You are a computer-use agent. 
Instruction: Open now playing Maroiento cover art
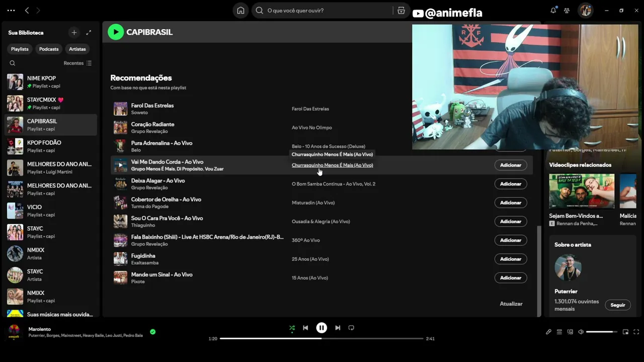[15, 332]
